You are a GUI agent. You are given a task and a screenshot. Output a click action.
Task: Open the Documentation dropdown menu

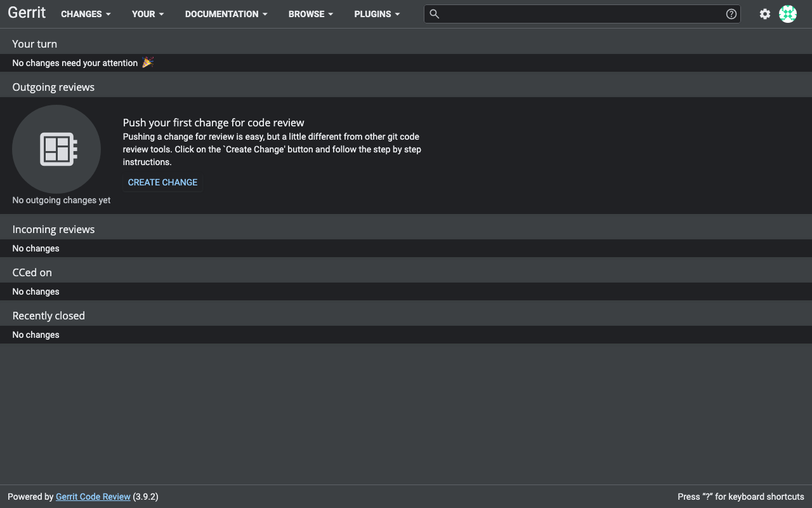click(226, 14)
